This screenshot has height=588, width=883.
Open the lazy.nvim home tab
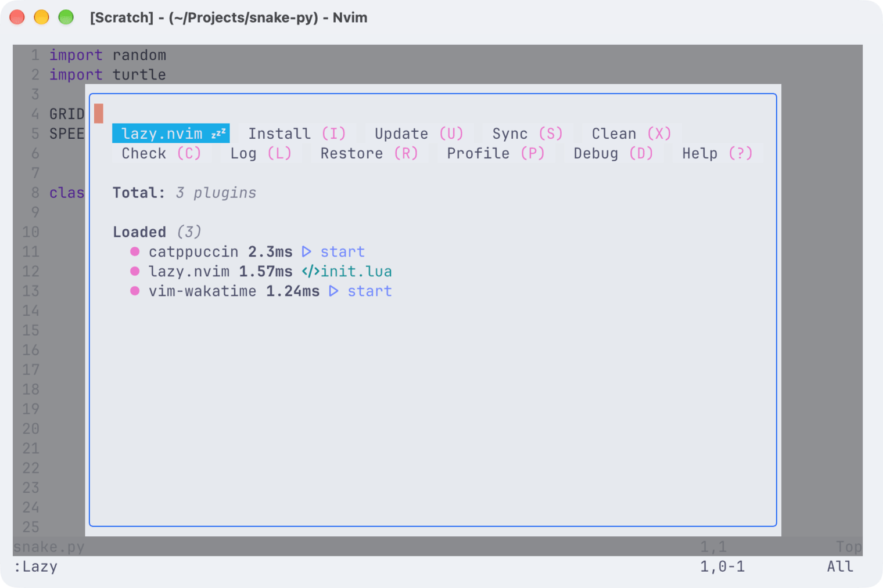(x=171, y=134)
